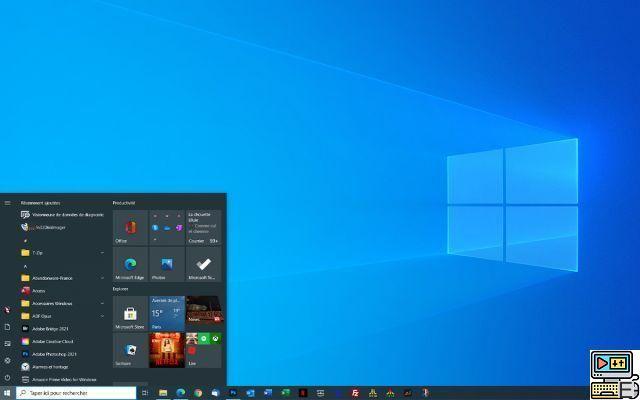
Task: Open the Photos tile
Action: pos(167,264)
